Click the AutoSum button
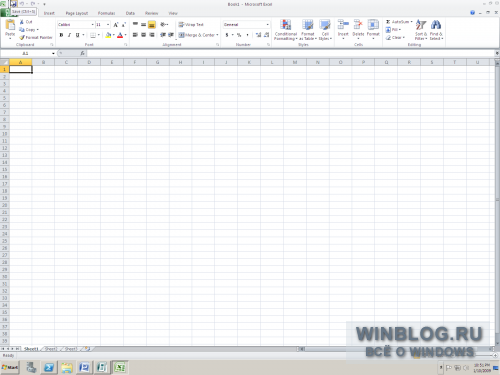The height and width of the screenshot is (375, 500). [x=397, y=22]
